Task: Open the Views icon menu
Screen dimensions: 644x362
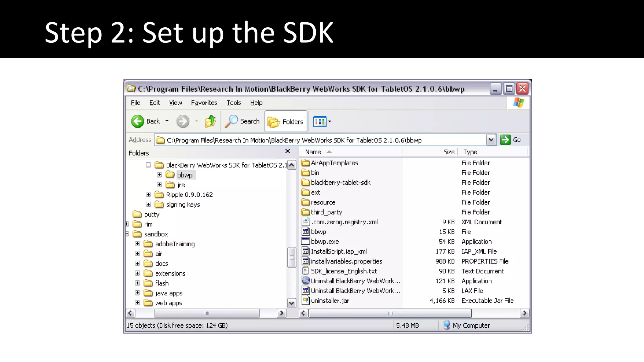Action: click(320, 122)
